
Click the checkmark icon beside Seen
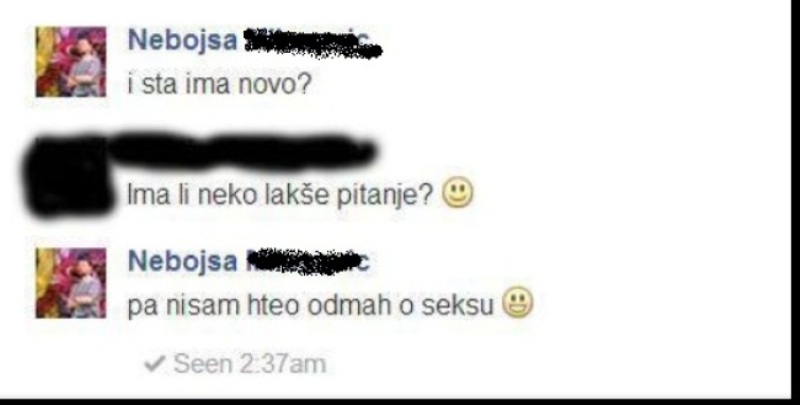[x=154, y=364]
